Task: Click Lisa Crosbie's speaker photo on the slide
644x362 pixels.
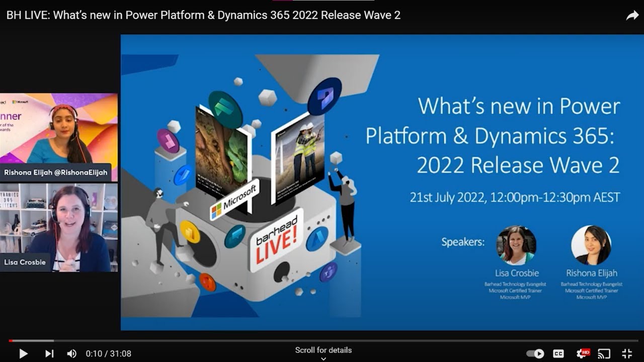Action: (x=516, y=245)
